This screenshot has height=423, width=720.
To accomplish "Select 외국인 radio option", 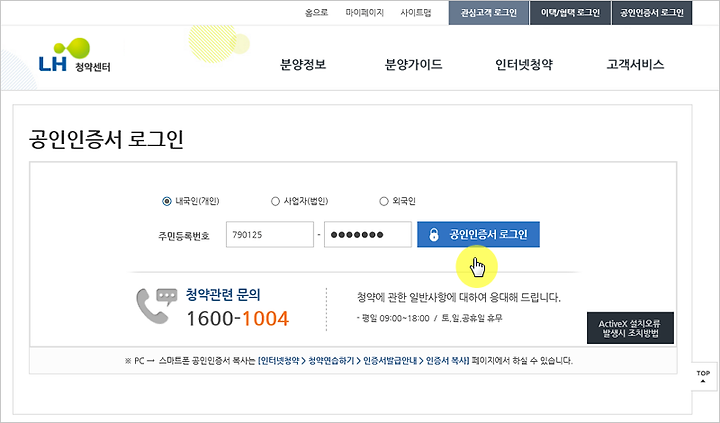I will [383, 201].
